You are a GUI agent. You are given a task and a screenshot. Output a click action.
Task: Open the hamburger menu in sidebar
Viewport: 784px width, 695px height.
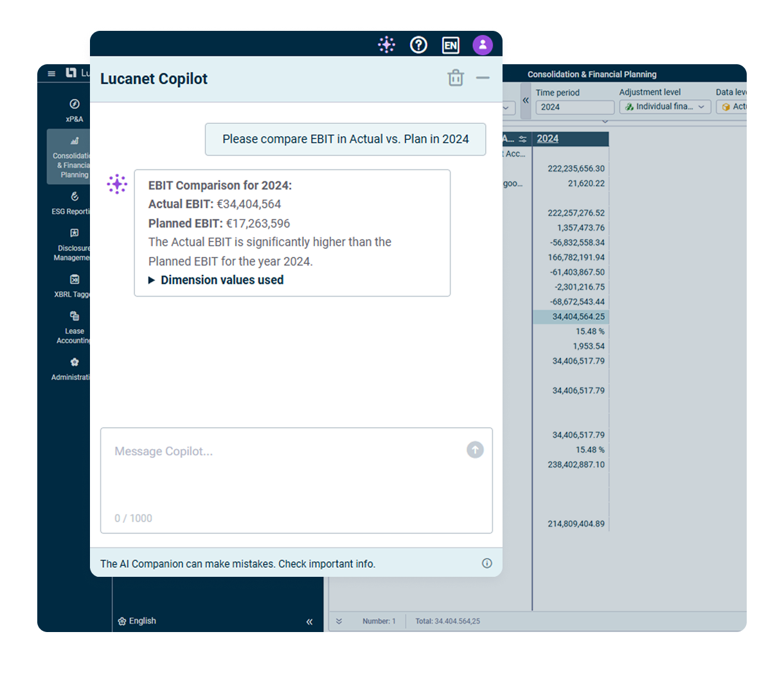[x=51, y=74]
